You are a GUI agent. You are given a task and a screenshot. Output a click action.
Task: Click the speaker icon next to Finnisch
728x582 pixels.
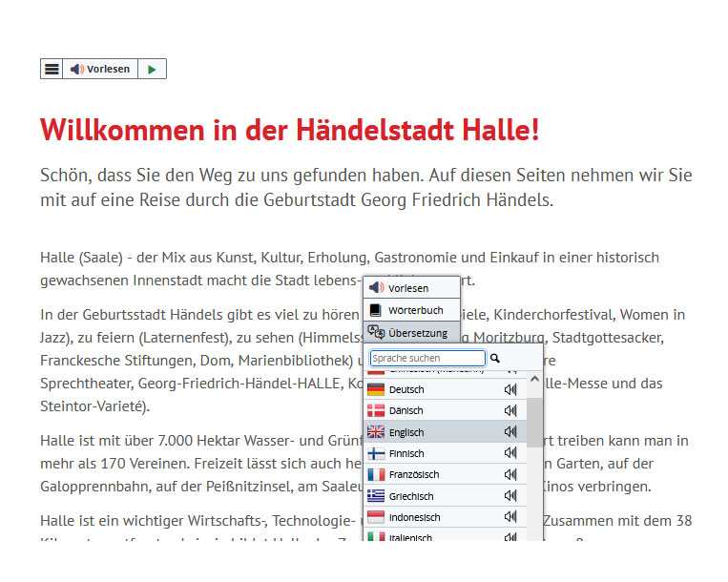[x=510, y=453]
